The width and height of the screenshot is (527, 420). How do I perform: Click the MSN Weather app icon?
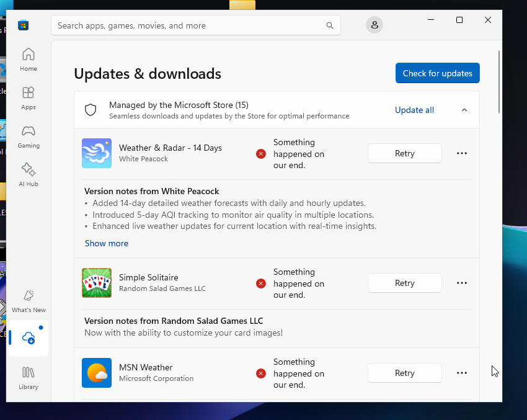pyautogui.click(x=97, y=373)
